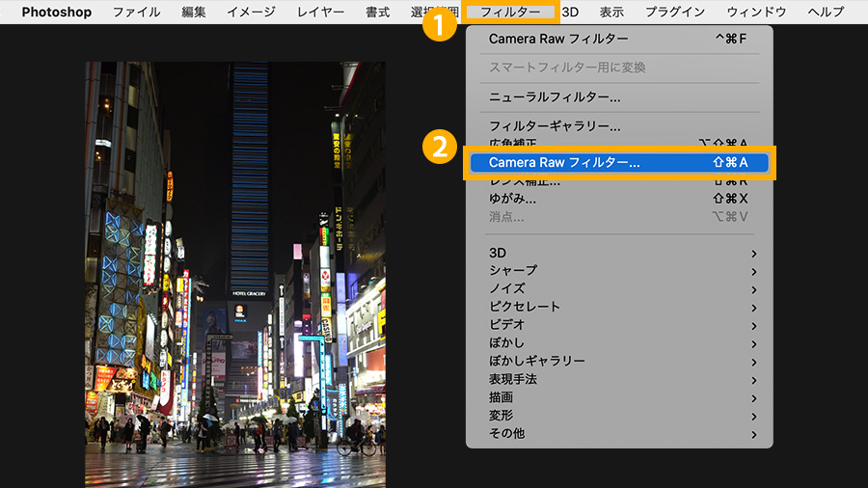
Task: Expand the 変形 submenu
Action: [619, 416]
